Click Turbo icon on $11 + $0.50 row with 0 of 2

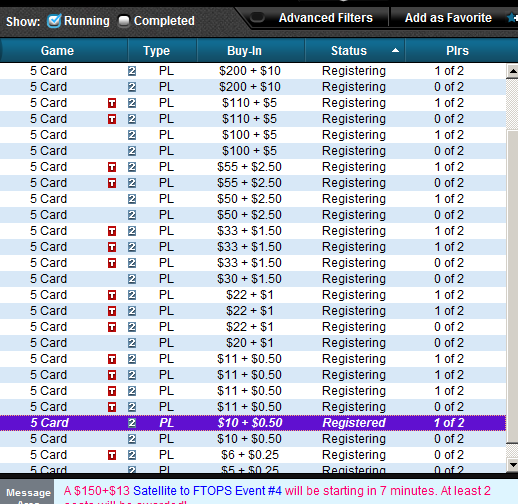112,407
